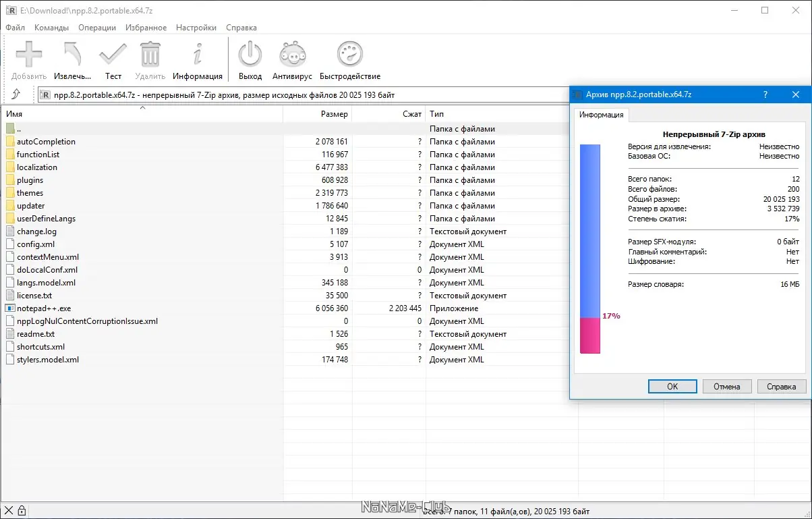Sort the list by Размер column header
The width and height of the screenshot is (812, 519).
[318, 114]
